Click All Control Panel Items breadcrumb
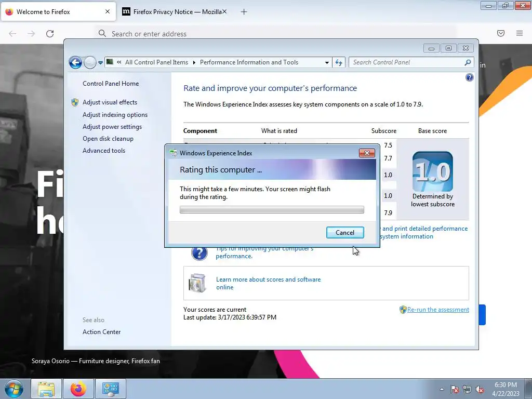532x399 pixels. coord(156,62)
